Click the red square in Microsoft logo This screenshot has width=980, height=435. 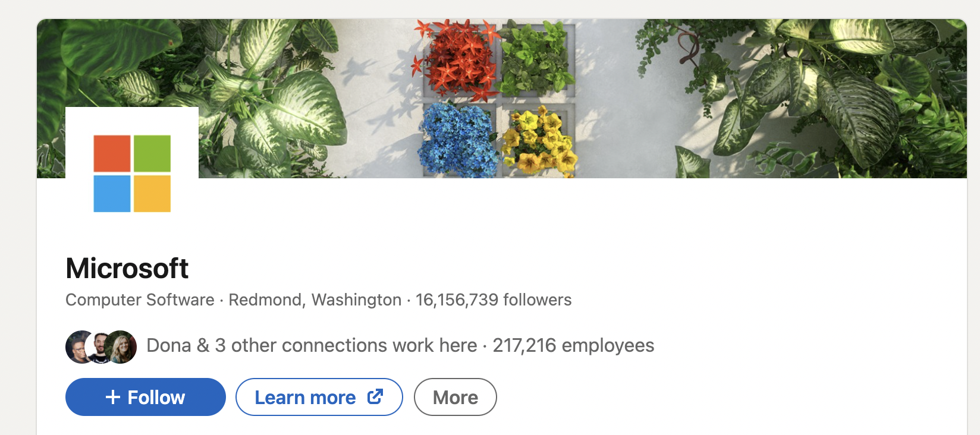point(112,153)
